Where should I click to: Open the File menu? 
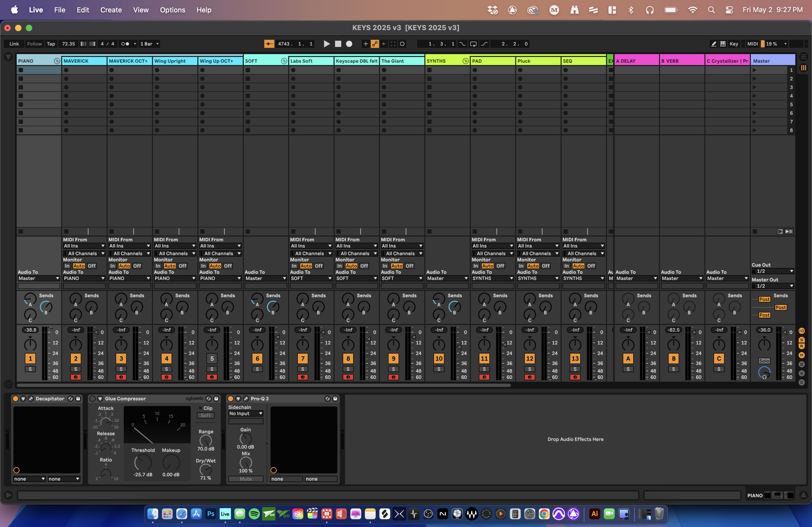60,10
